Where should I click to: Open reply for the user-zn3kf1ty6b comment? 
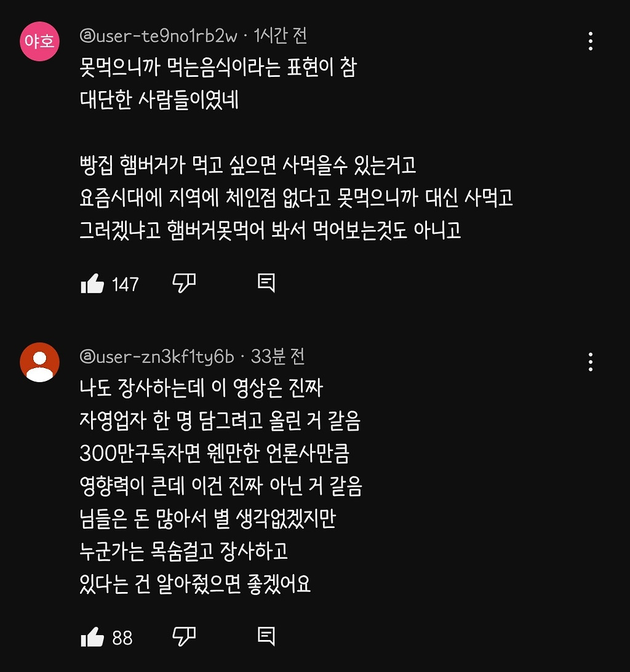pyautogui.click(x=266, y=636)
